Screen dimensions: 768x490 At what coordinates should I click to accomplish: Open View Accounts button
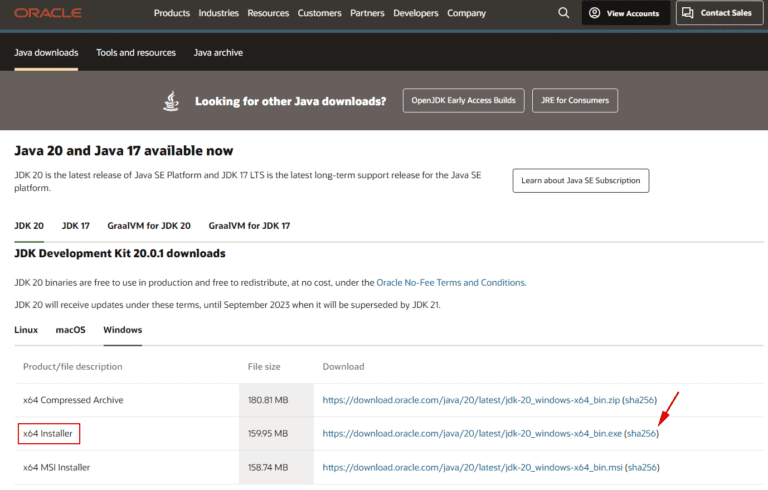[x=626, y=13]
